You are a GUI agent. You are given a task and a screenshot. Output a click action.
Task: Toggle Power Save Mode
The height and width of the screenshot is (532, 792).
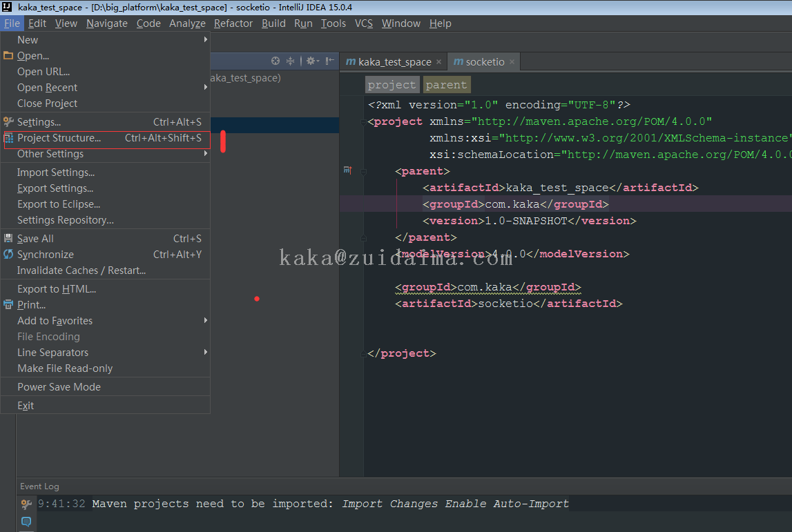point(105,386)
